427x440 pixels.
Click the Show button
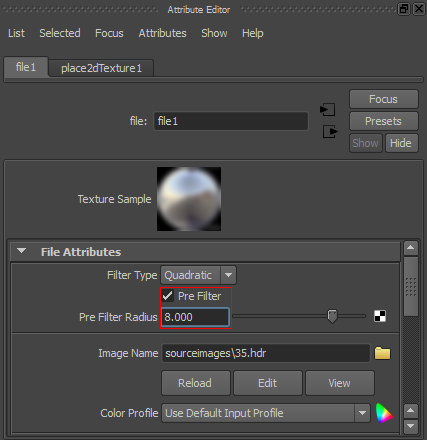pyautogui.click(x=366, y=143)
